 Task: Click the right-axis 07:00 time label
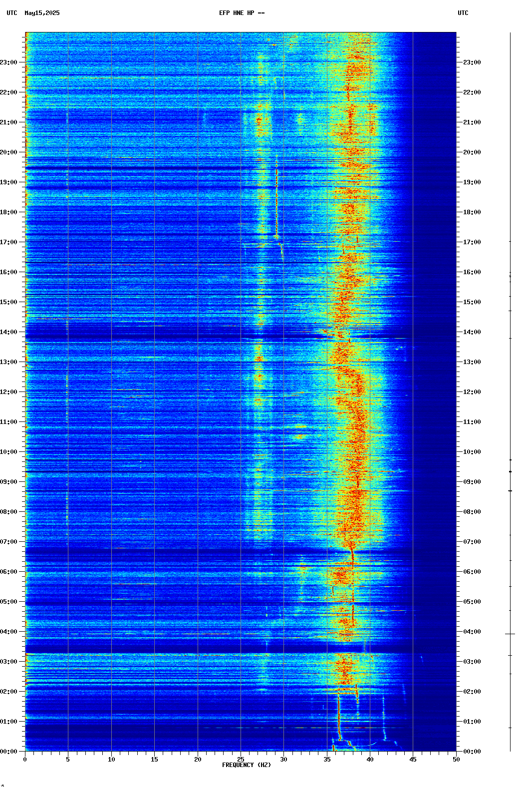pos(472,542)
